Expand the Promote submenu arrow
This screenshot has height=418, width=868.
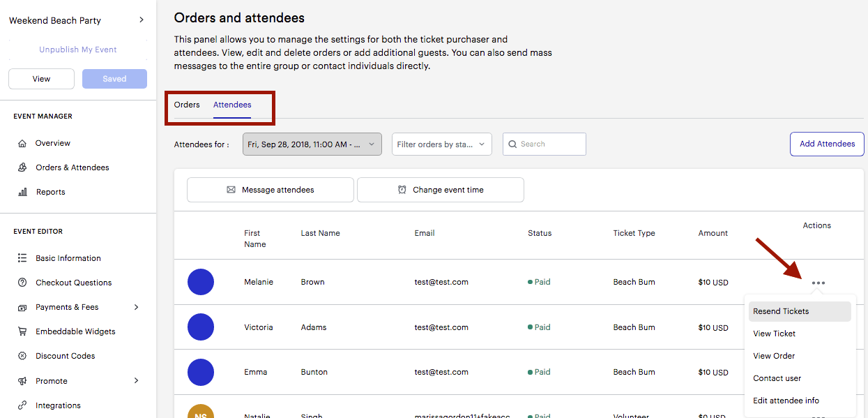click(136, 381)
